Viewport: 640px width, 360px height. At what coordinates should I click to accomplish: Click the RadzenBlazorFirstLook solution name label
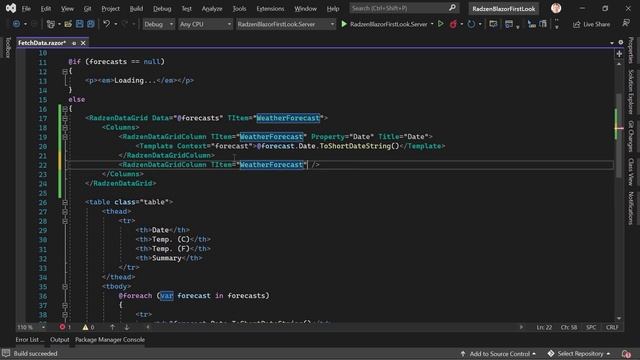click(504, 9)
